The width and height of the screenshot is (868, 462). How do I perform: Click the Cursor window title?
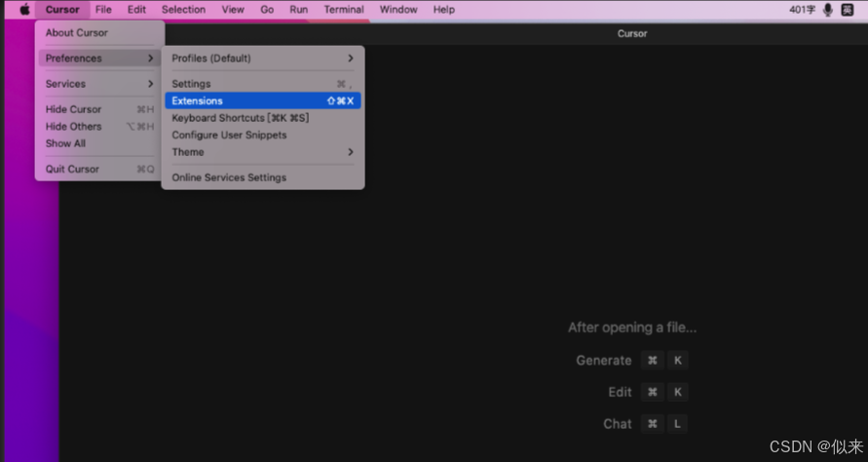click(x=632, y=33)
